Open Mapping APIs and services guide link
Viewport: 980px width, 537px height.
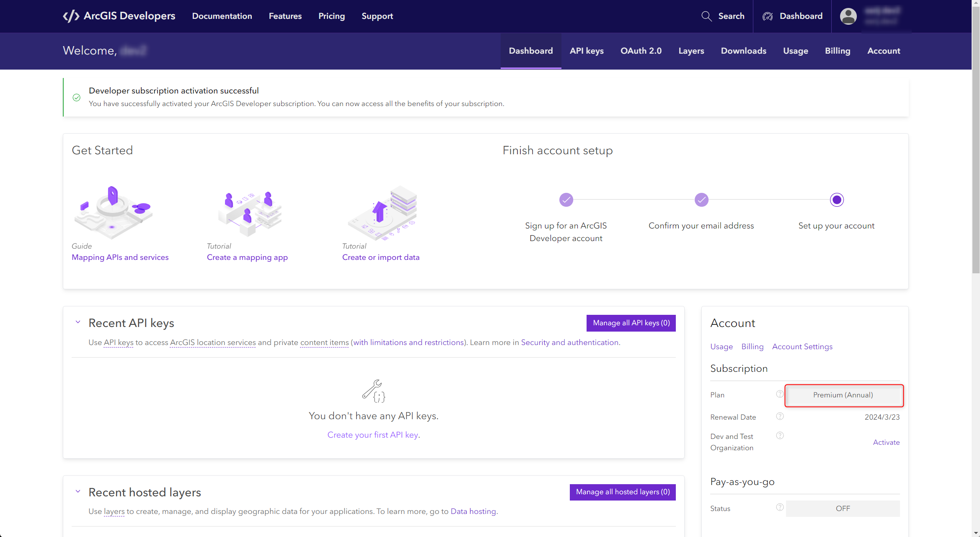pyautogui.click(x=120, y=257)
